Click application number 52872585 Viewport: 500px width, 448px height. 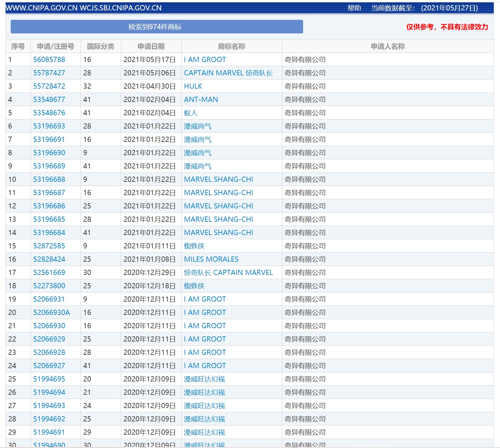pyautogui.click(x=49, y=246)
